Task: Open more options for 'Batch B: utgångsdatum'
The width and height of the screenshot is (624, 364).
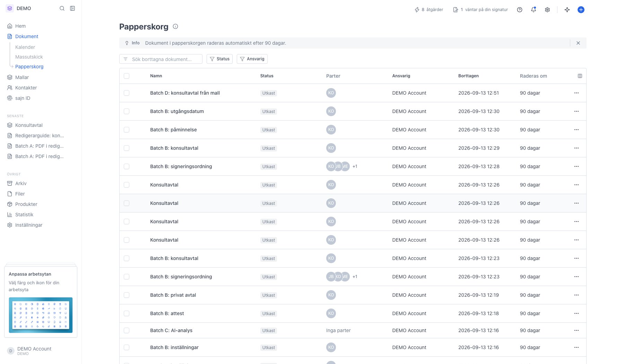Action: 577,111
